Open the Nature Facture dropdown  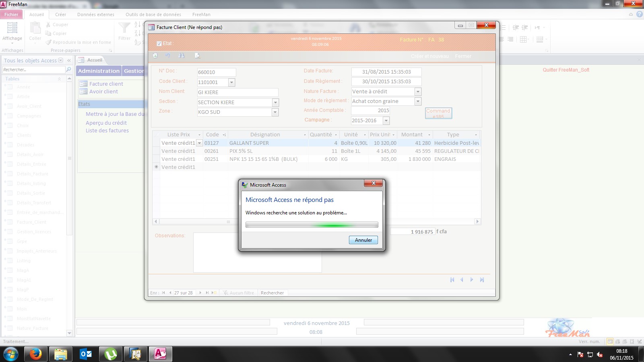click(418, 92)
